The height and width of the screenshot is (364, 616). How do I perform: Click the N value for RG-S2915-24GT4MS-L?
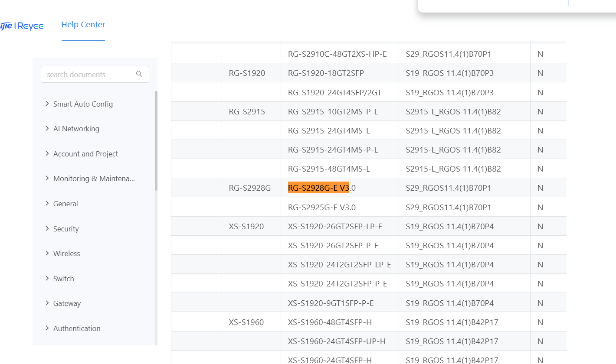point(540,130)
